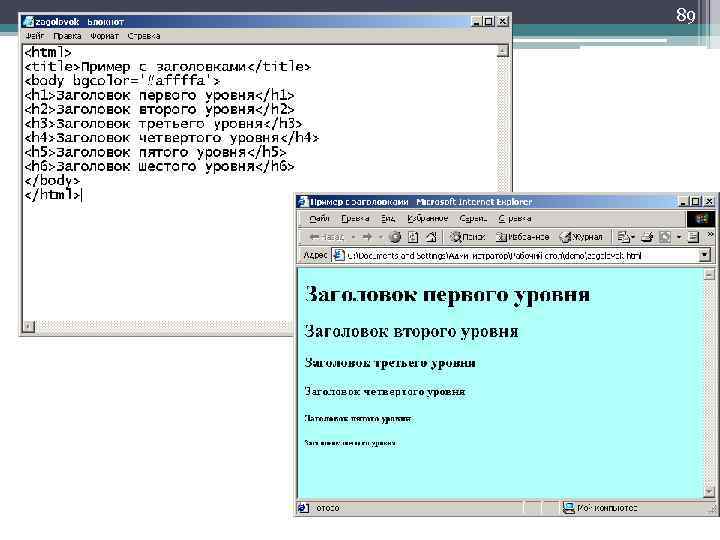720x540 pixels.
Task: Open the Избранное menu in Internet Explorer
Action: click(x=428, y=219)
